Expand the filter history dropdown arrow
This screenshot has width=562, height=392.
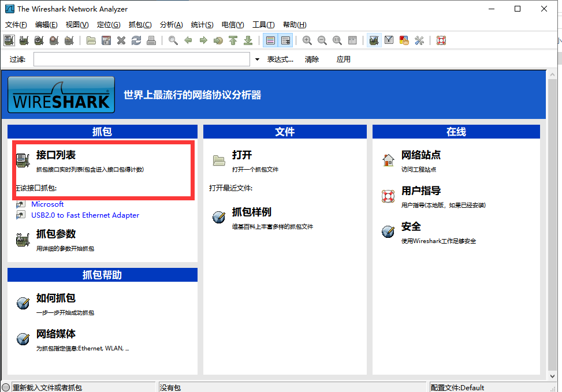point(257,59)
